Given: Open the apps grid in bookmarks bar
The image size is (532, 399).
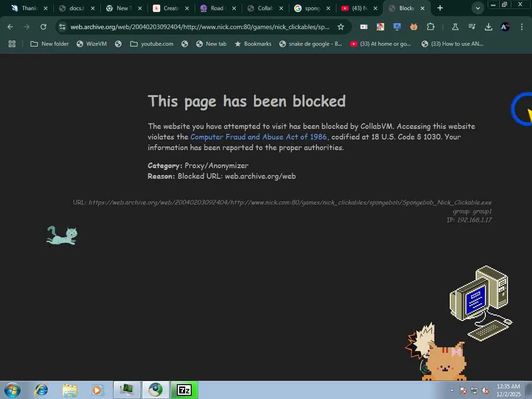Looking at the screenshot, I should point(12,44).
